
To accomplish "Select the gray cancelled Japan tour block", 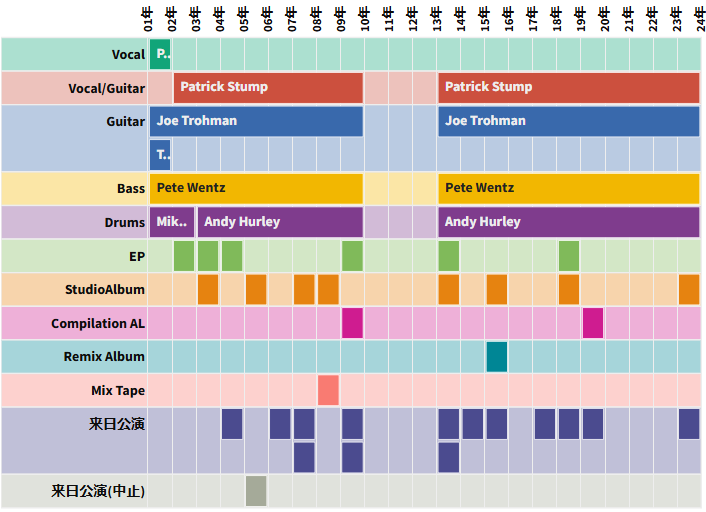I will [256, 491].
